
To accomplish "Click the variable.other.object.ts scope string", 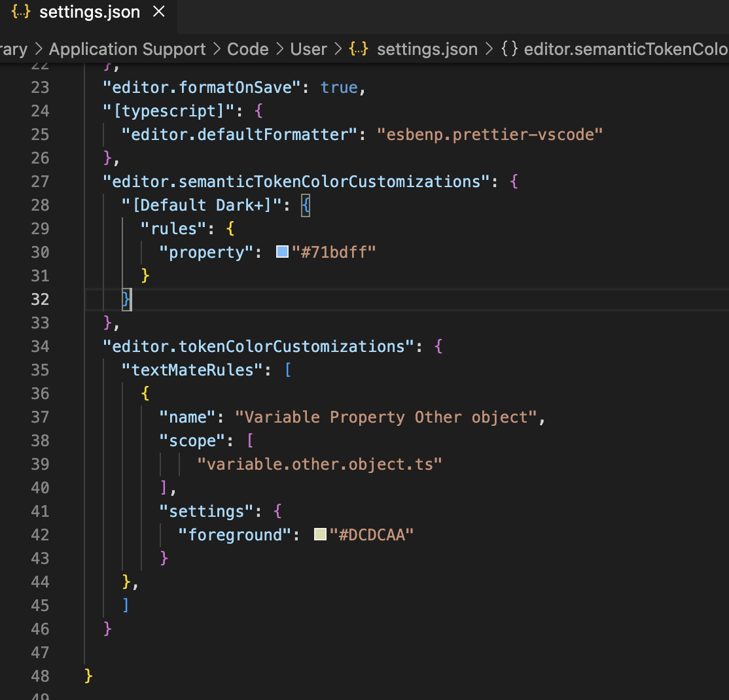I will (318, 464).
